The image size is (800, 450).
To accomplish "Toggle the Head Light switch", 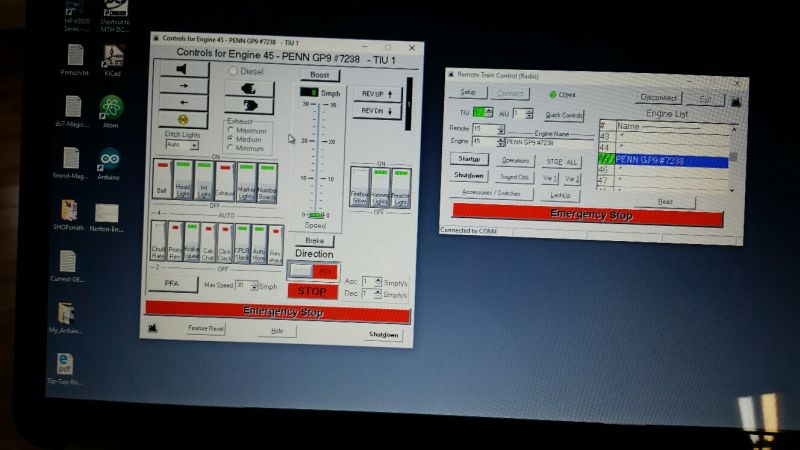I will (x=183, y=179).
